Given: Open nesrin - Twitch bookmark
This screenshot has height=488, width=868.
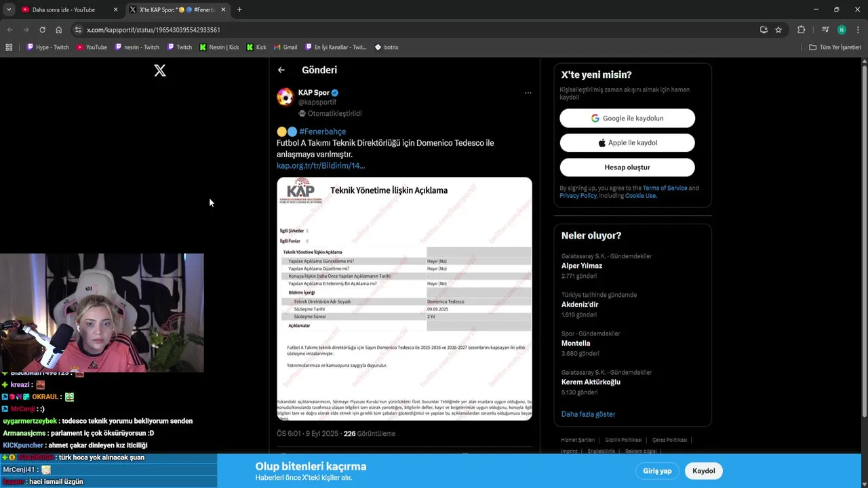Looking at the screenshot, I should click(137, 47).
